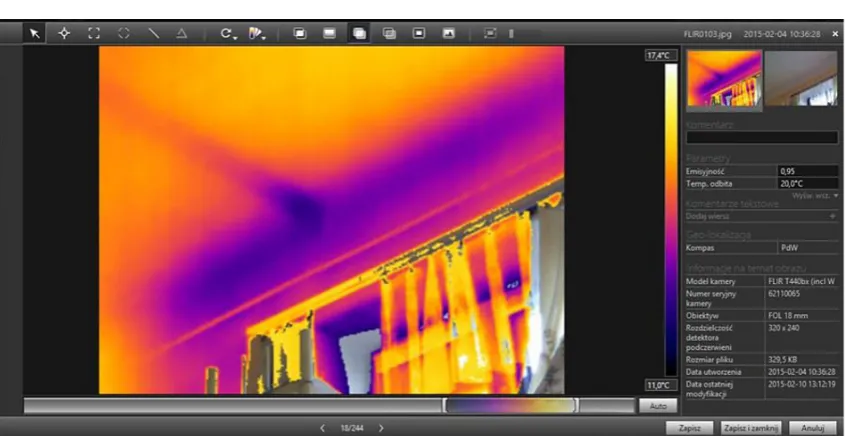Select the visual photo thumbnail
Image resolution: width=845 pixels, height=436 pixels.
[801, 79]
